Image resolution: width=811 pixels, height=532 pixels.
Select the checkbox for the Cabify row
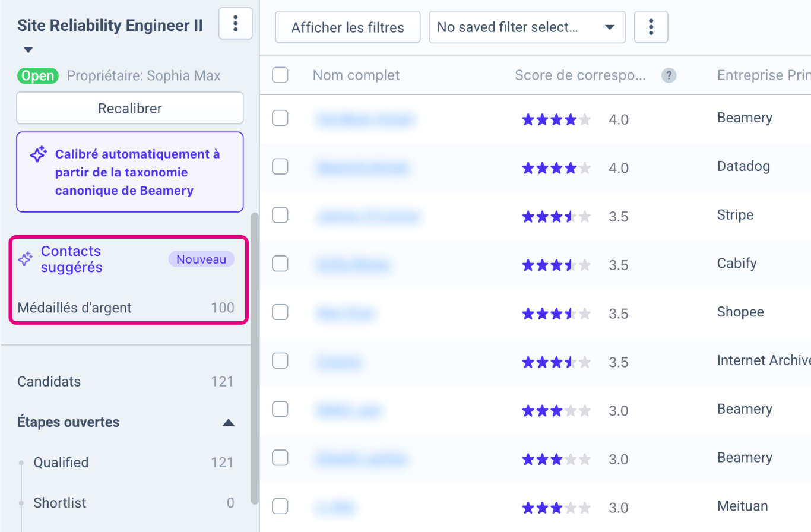tap(280, 263)
